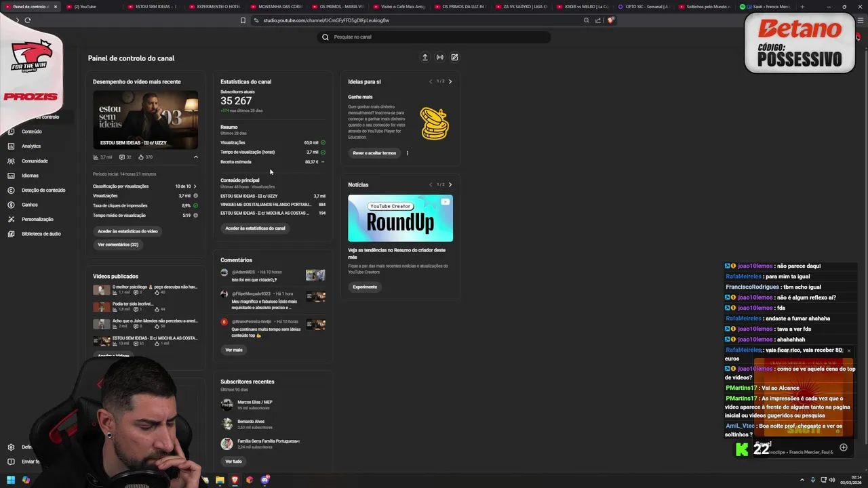Open the settings gear in the sidebar

(11, 447)
